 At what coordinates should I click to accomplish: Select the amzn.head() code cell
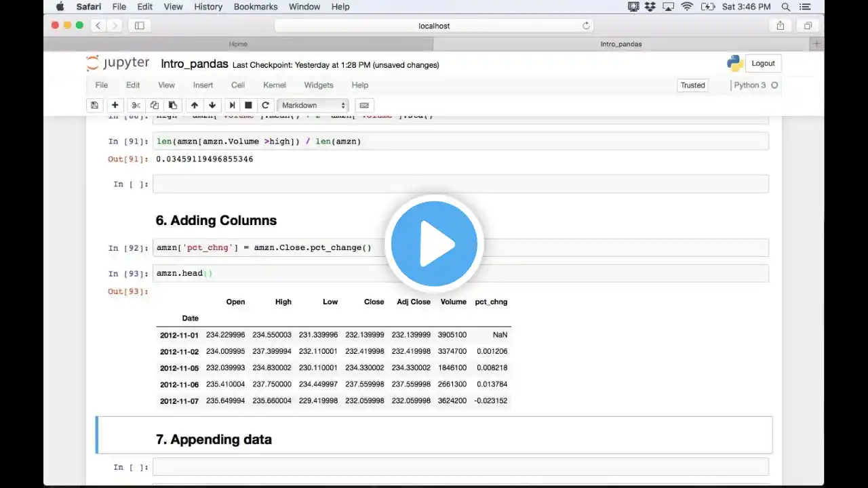tap(460, 273)
